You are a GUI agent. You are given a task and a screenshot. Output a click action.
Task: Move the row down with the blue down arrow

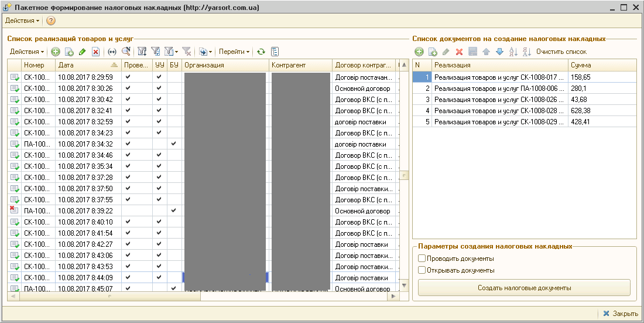click(499, 52)
